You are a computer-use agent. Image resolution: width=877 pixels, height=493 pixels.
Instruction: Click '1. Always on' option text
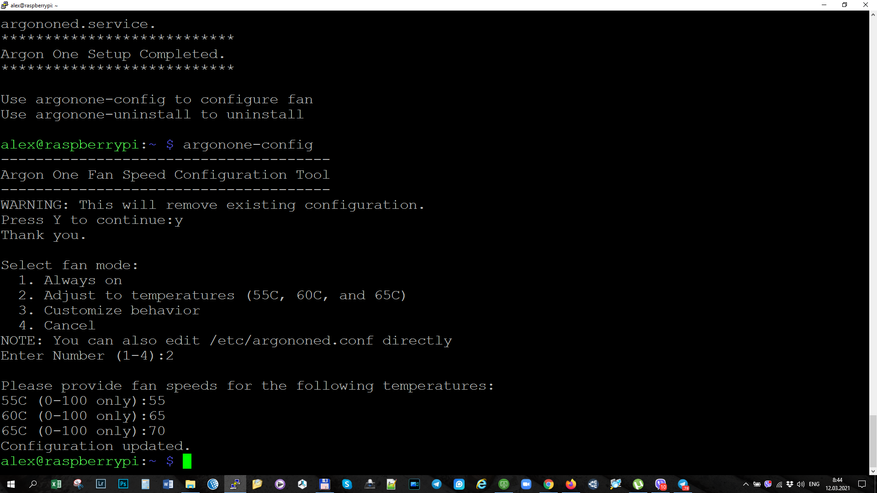click(70, 280)
